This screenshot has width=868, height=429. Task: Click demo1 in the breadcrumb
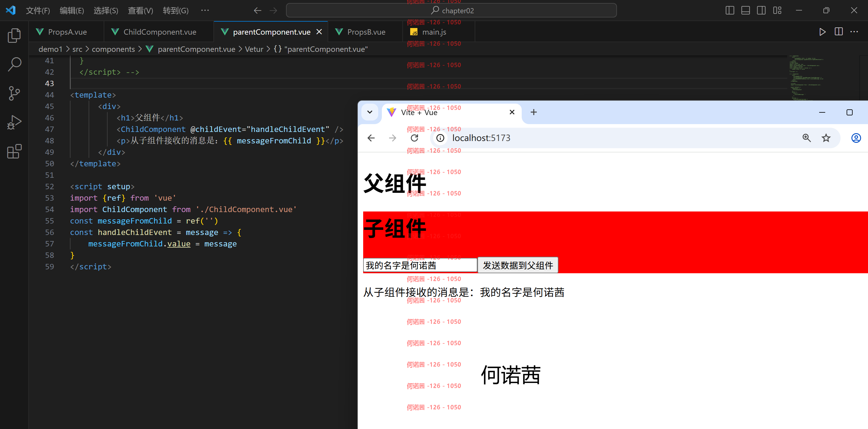click(x=51, y=49)
